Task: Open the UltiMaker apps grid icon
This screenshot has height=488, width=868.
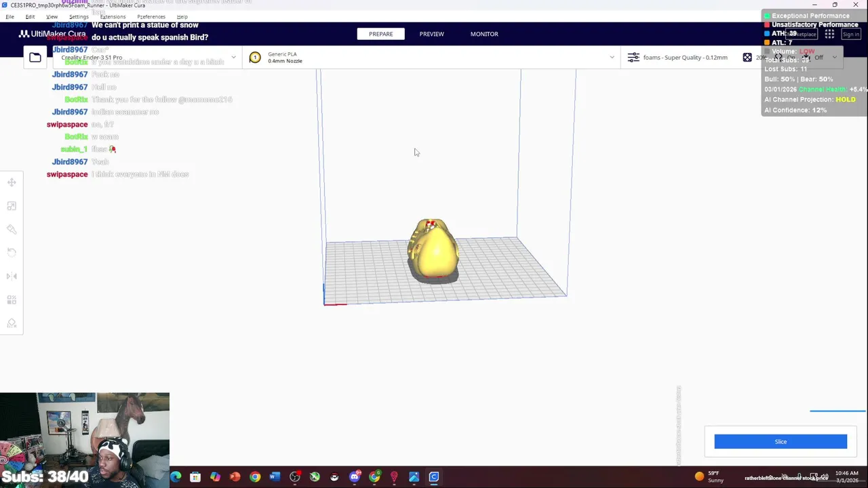Action: coord(829,34)
